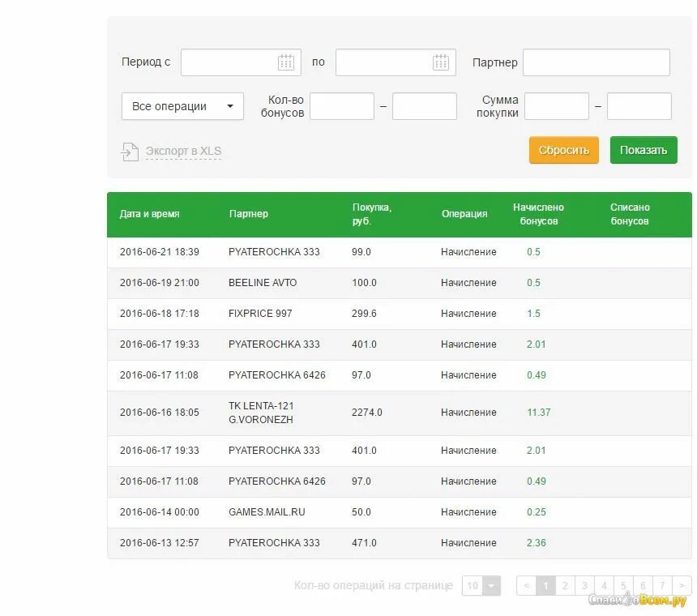Focus the maximum Кол-во бонусов field

[x=425, y=106]
